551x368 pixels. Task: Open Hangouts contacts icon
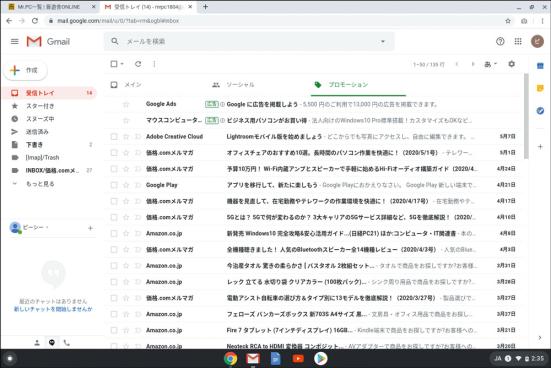pos(37,343)
